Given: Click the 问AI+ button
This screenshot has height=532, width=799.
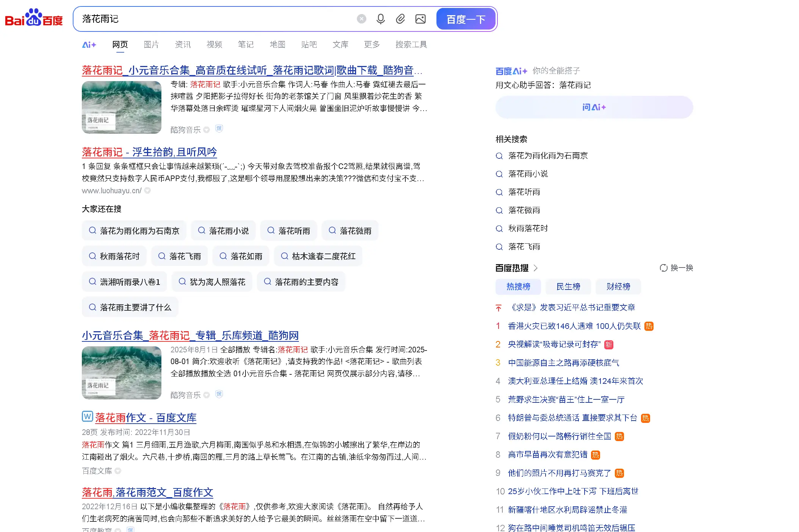Looking at the screenshot, I should pyautogui.click(x=594, y=107).
